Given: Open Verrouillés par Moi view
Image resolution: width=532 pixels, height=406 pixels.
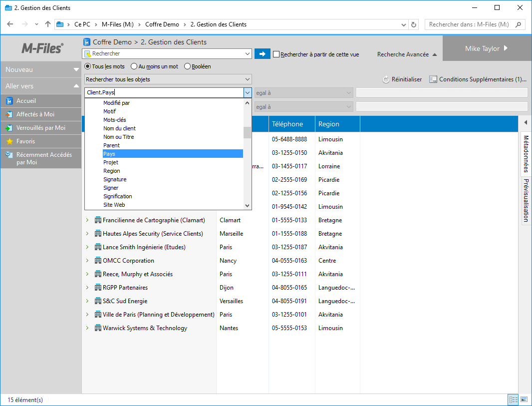Looking at the screenshot, I should (x=40, y=128).
